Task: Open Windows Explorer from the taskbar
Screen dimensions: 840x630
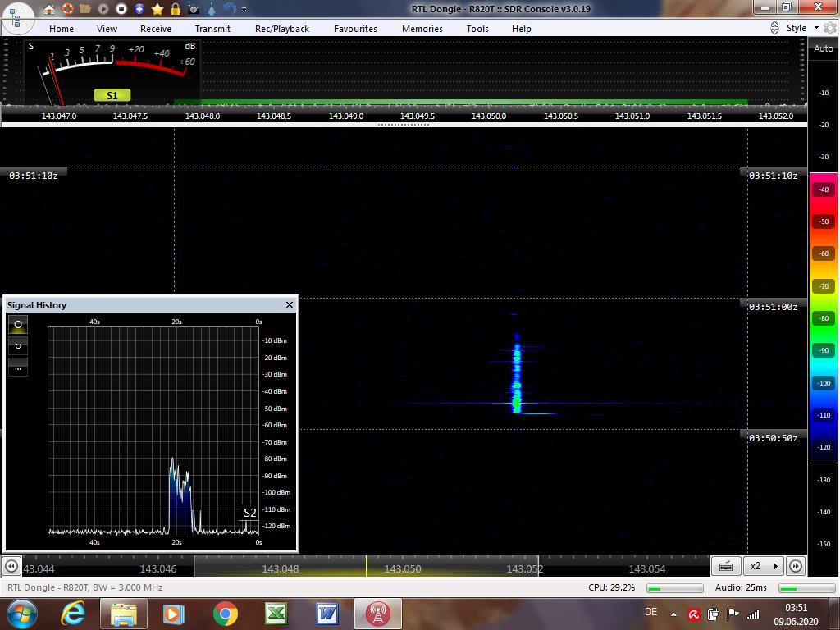Action: point(123,614)
